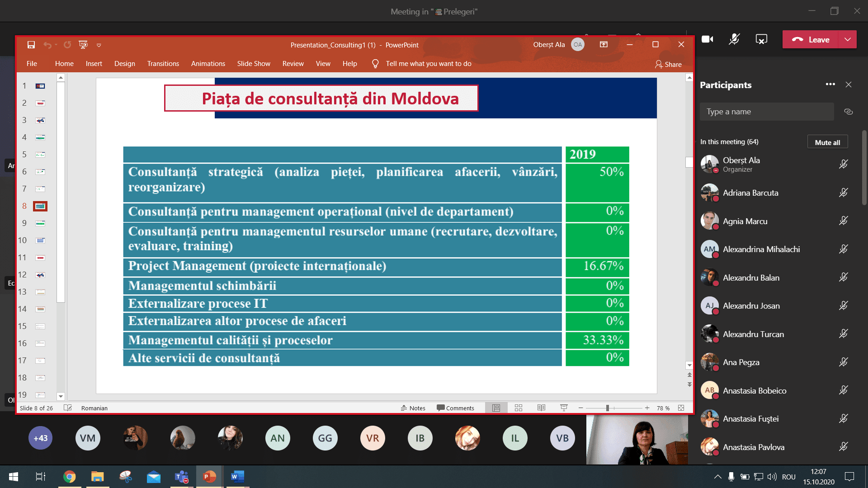The height and width of the screenshot is (488, 868).
Task: Show hidden tray icons chevron
Action: pos(717,477)
